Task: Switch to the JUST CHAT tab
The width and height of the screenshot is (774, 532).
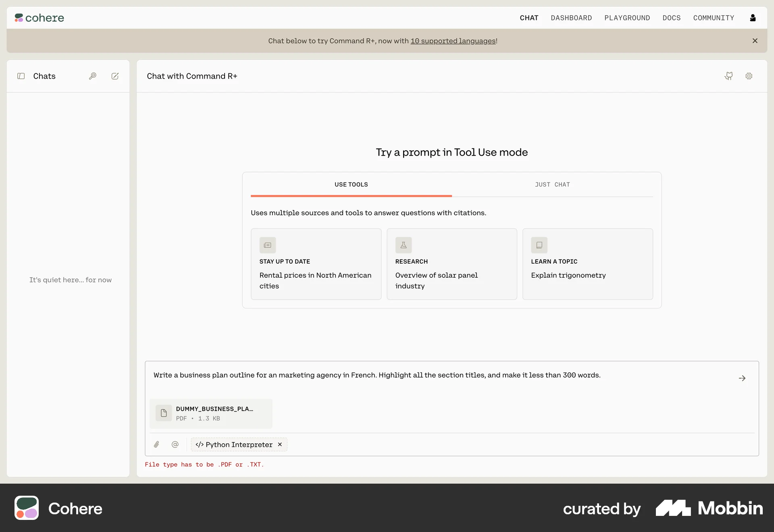Action: pyautogui.click(x=552, y=185)
